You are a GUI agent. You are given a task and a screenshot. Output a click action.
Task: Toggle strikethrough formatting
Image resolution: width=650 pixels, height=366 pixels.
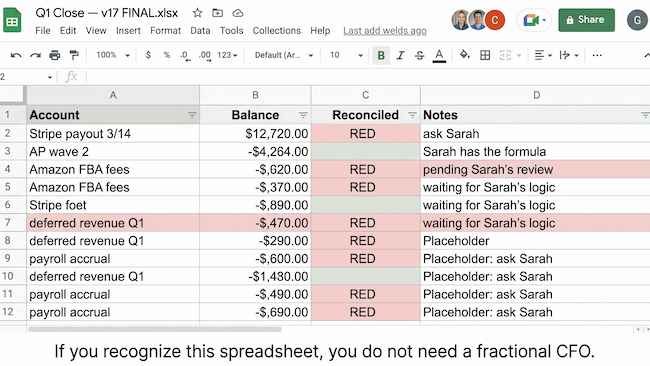tap(419, 55)
